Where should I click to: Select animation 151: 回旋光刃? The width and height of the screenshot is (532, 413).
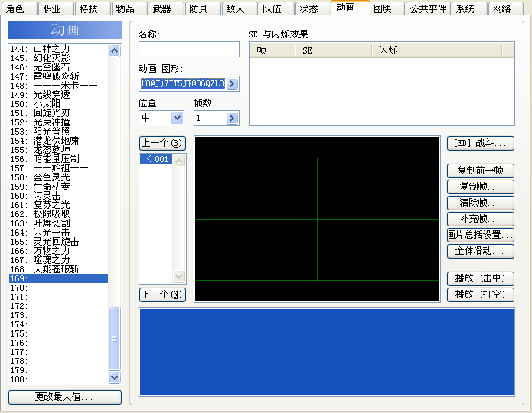click(58, 113)
